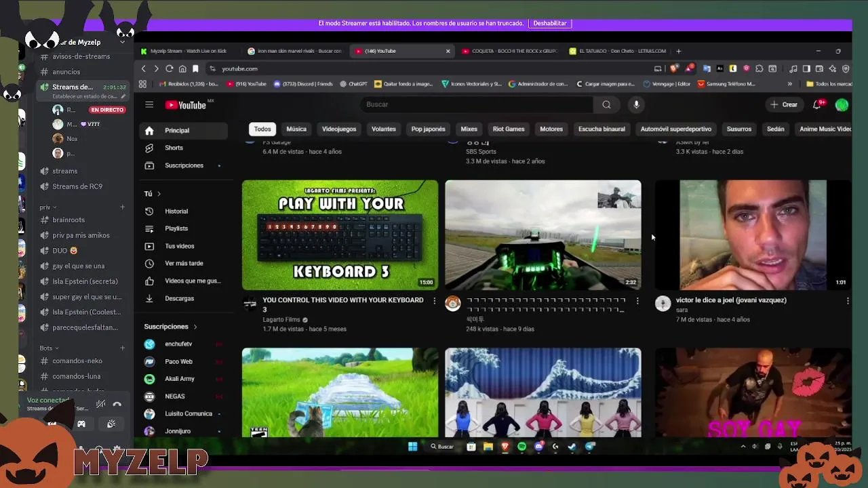
Task: Open the Brave shields icon in address bar
Action: [x=674, y=68]
